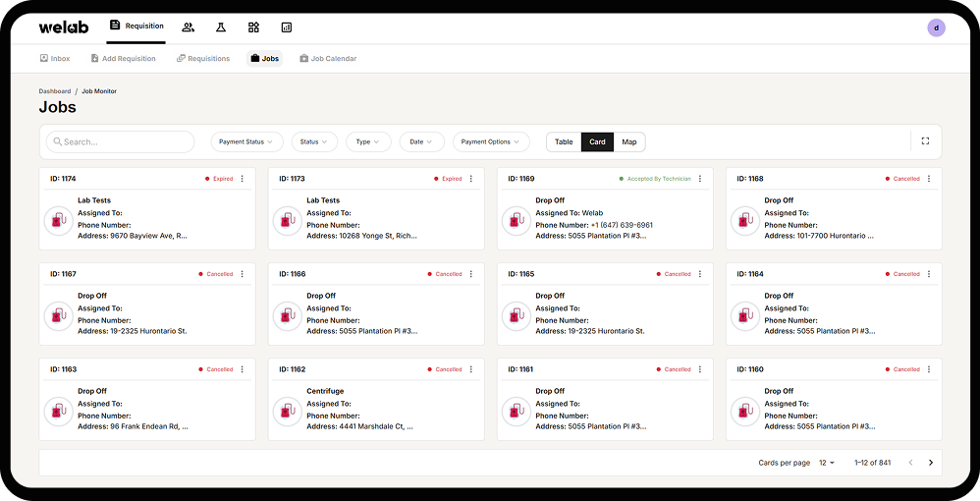Click 'ID: 1161' card title
This screenshot has height=501, width=980.
point(520,369)
